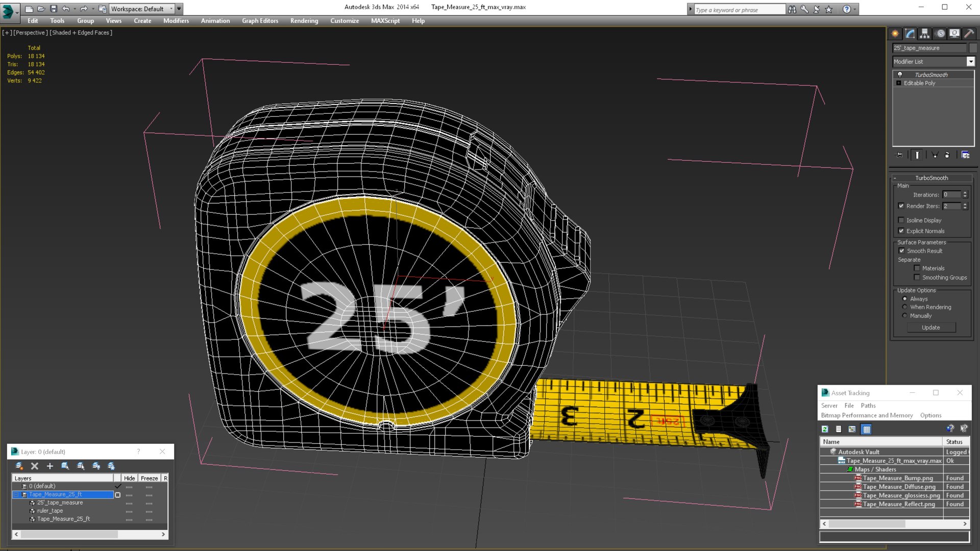The width and height of the screenshot is (980, 551).
Task: Open the Display command panel tab
Action: coord(954,34)
